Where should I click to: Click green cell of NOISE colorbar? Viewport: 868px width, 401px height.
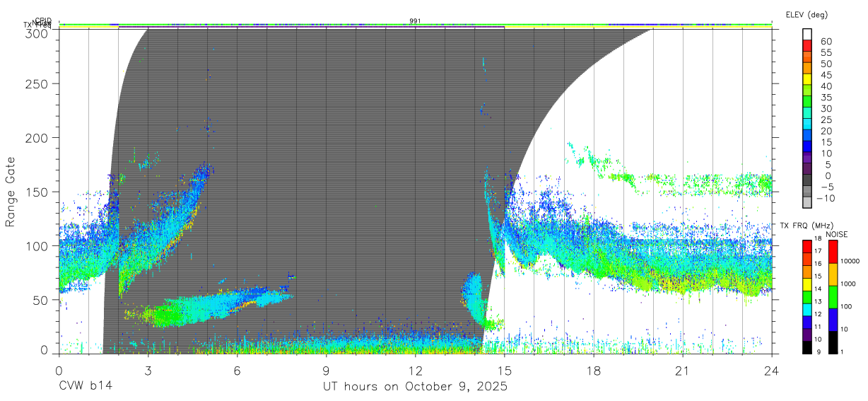[832, 297]
